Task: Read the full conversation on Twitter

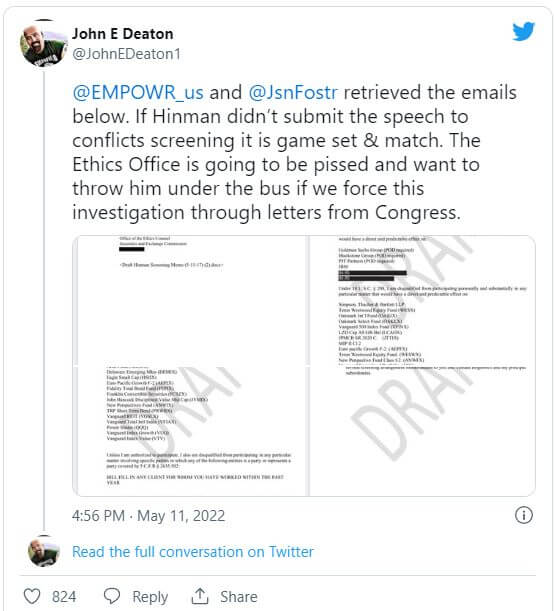Action: click(193, 552)
